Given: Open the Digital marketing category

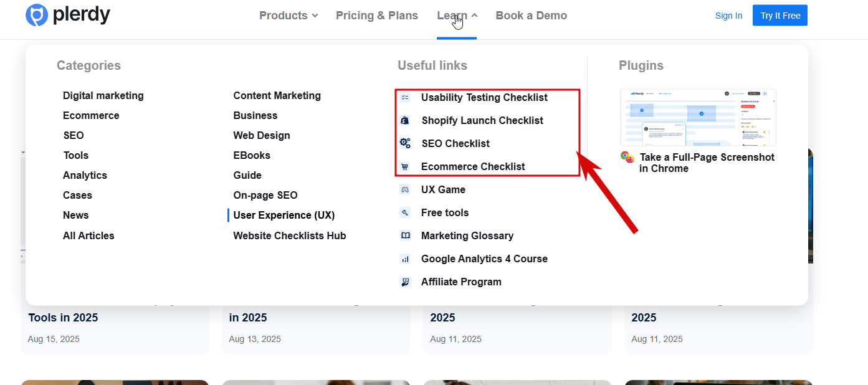Looking at the screenshot, I should click(x=103, y=95).
